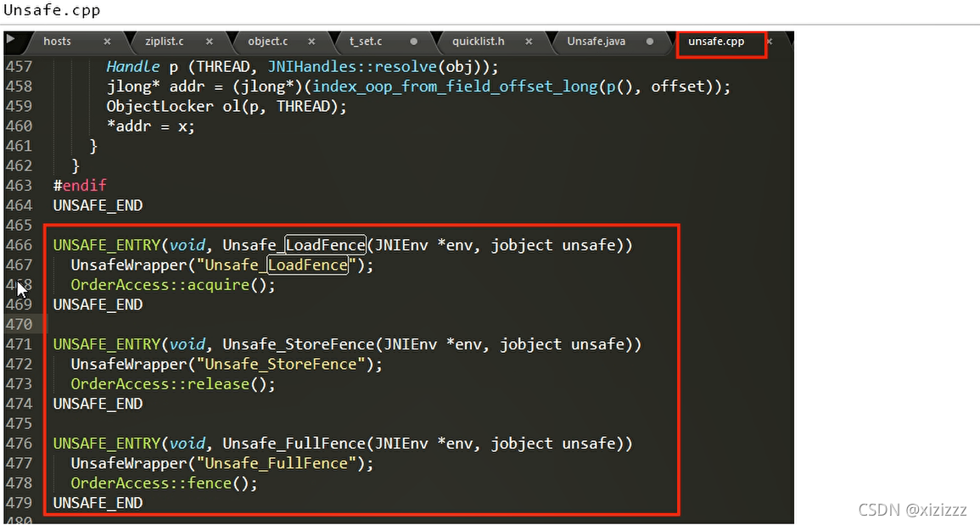Click 'UNSAFE_ENTRY' on line 466
Viewport: 980px width, 525px height.
(x=107, y=245)
